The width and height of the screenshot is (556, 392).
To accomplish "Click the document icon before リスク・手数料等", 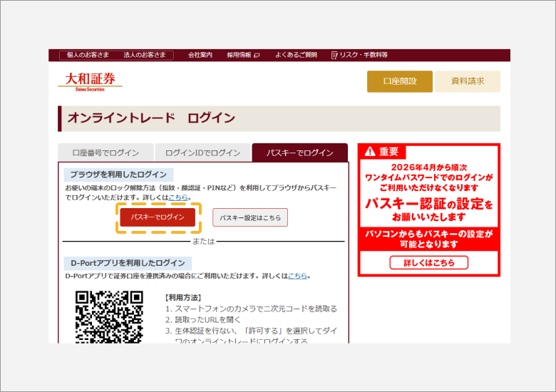I will point(334,56).
